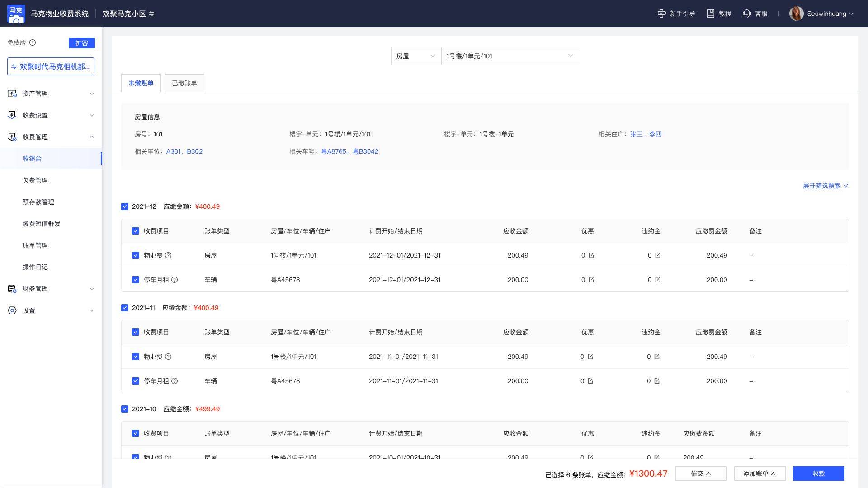Viewport: 868px width, 488px height.
Task: Expand the 收费设置 menu
Action: [x=51, y=115]
